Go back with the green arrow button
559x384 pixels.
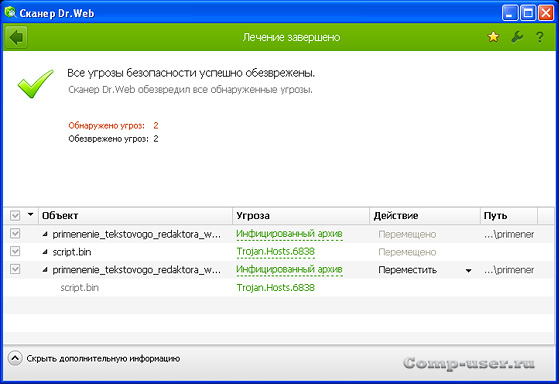16,37
